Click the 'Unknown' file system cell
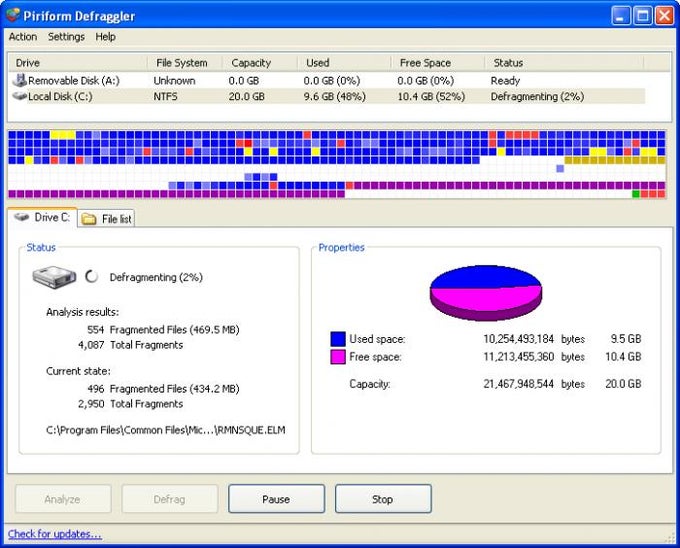Image resolution: width=680 pixels, height=548 pixels. pyautogui.click(x=174, y=81)
